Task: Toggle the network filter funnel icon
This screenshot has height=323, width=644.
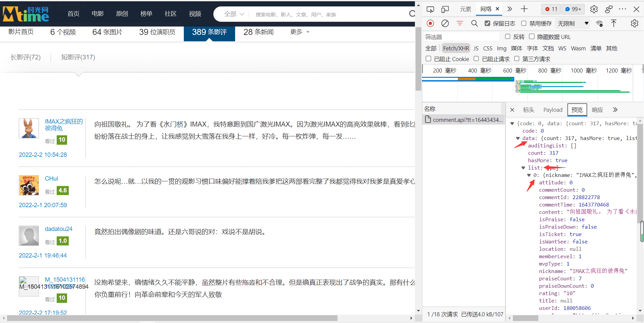Action: click(x=460, y=23)
